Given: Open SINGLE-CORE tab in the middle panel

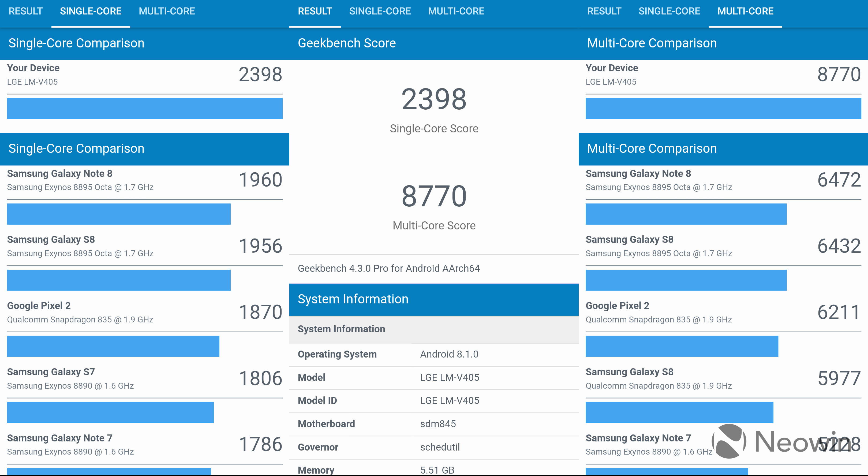Looking at the screenshot, I should pyautogui.click(x=380, y=11).
